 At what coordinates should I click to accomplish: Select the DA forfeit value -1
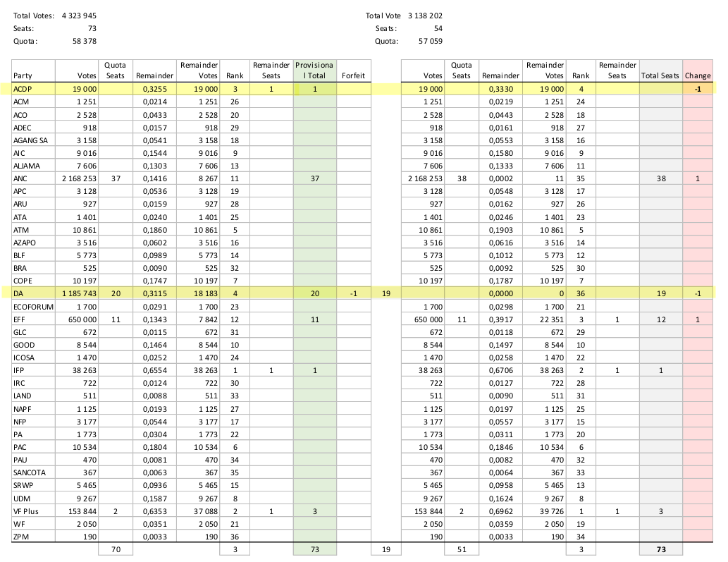click(x=353, y=293)
